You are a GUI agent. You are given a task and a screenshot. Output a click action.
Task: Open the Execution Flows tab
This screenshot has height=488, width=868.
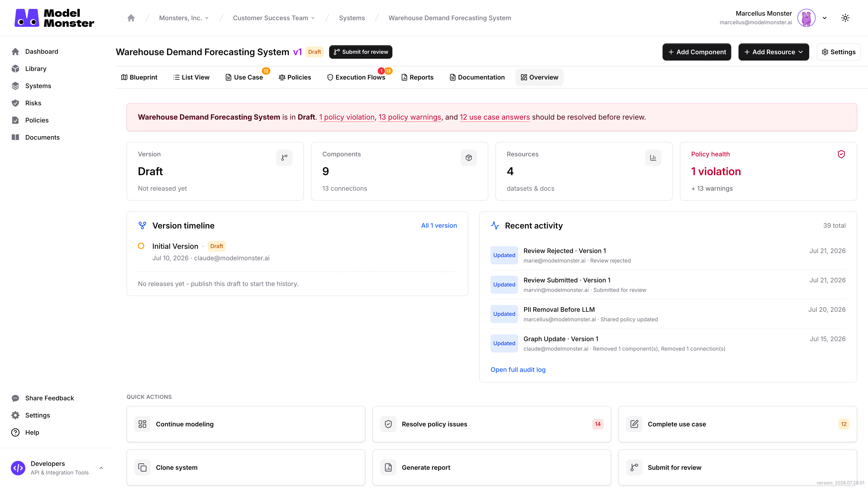tap(356, 77)
